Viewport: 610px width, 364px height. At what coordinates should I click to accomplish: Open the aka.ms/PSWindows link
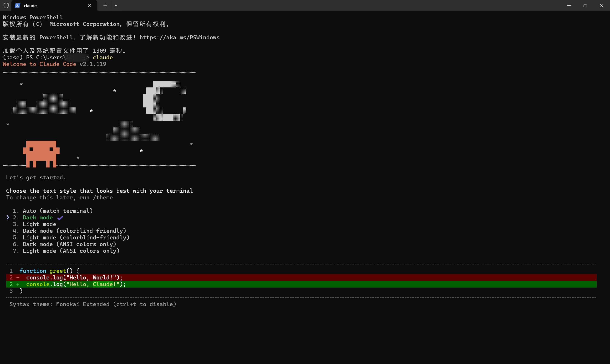click(179, 38)
